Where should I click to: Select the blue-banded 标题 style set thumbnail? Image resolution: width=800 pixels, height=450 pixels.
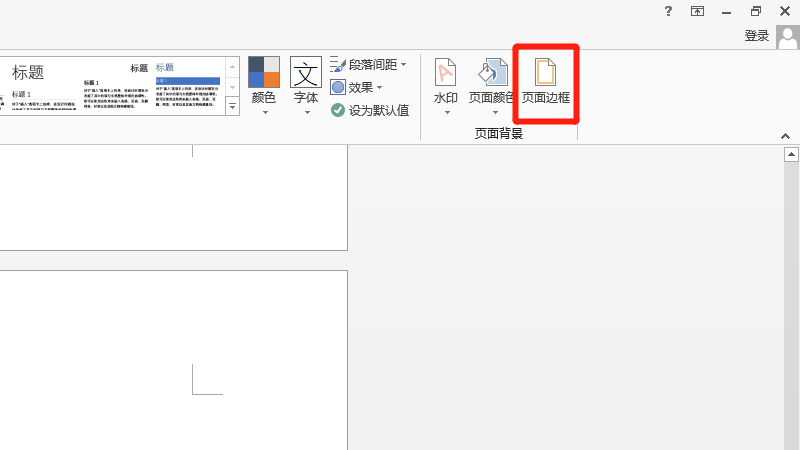click(187, 86)
